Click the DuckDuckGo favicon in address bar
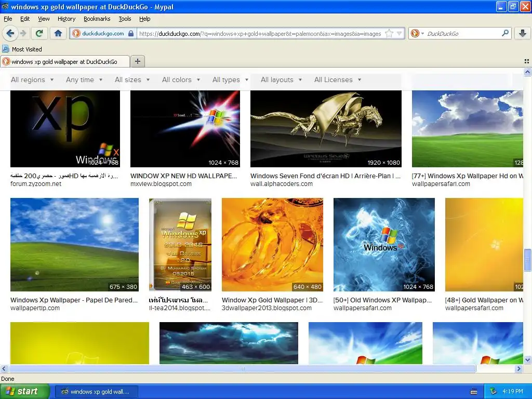The image size is (532, 399). [x=76, y=33]
